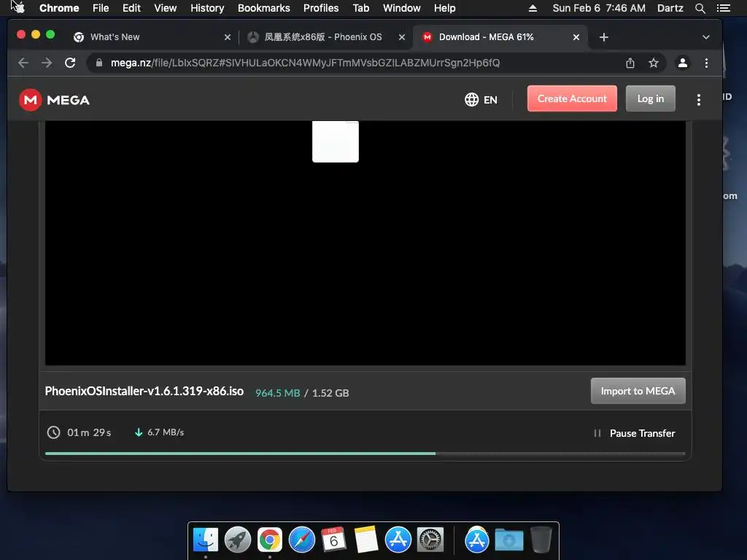Screen dimensions: 747x560
Task: Open the Trash in the dock
Action: [541, 540]
